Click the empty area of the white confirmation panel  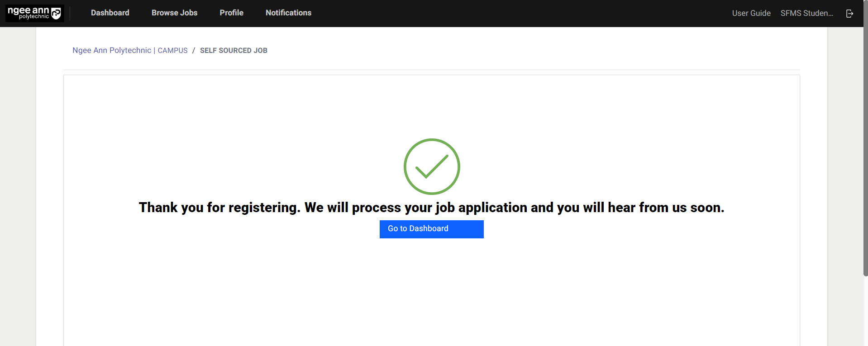[226, 294]
